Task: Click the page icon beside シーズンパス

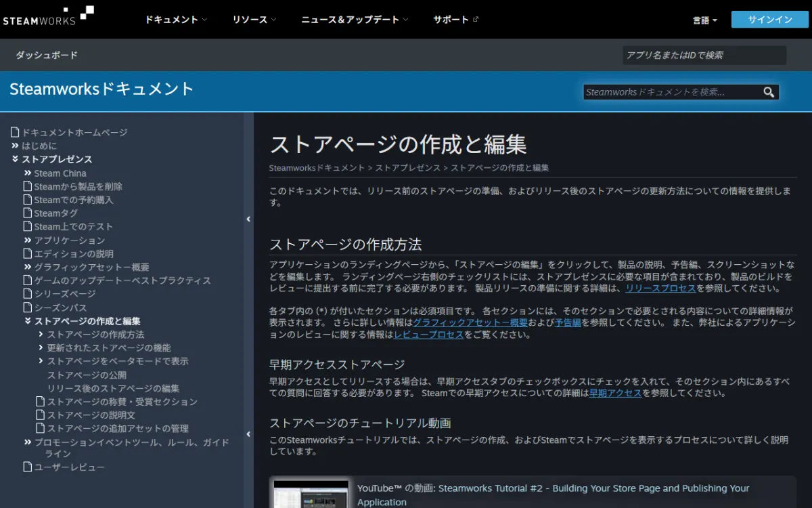Action: (x=28, y=308)
